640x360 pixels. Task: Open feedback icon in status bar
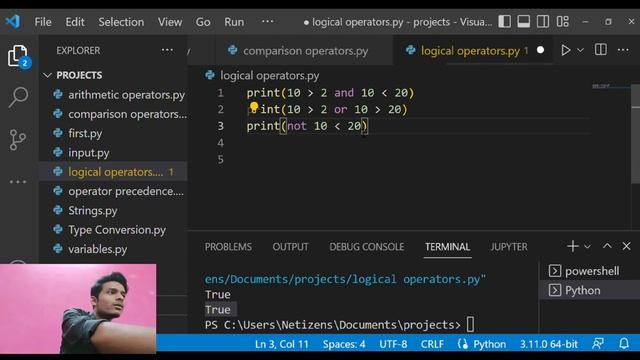(598, 344)
